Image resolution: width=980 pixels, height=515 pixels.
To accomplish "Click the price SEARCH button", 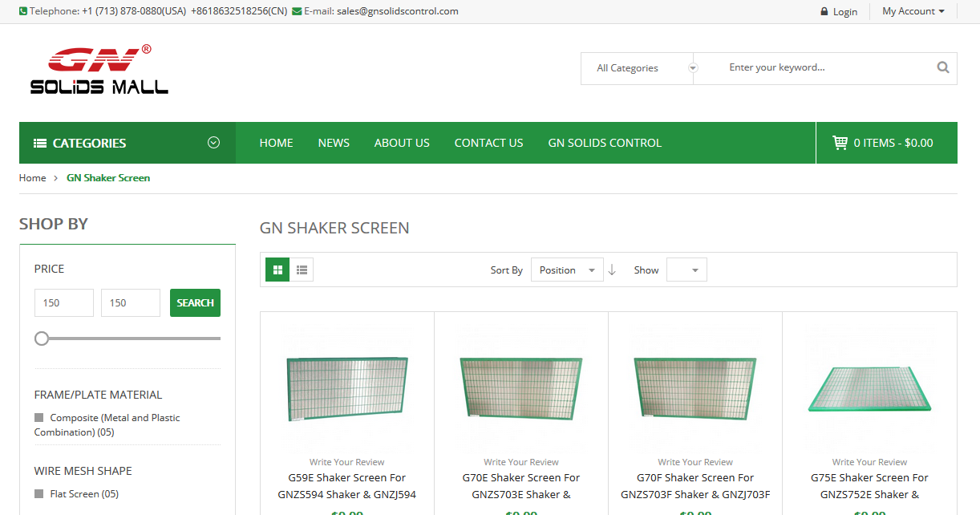I will (195, 302).
